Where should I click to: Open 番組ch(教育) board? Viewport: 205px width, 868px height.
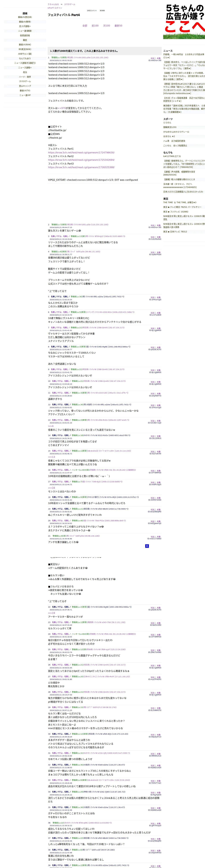click(x=25, y=22)
